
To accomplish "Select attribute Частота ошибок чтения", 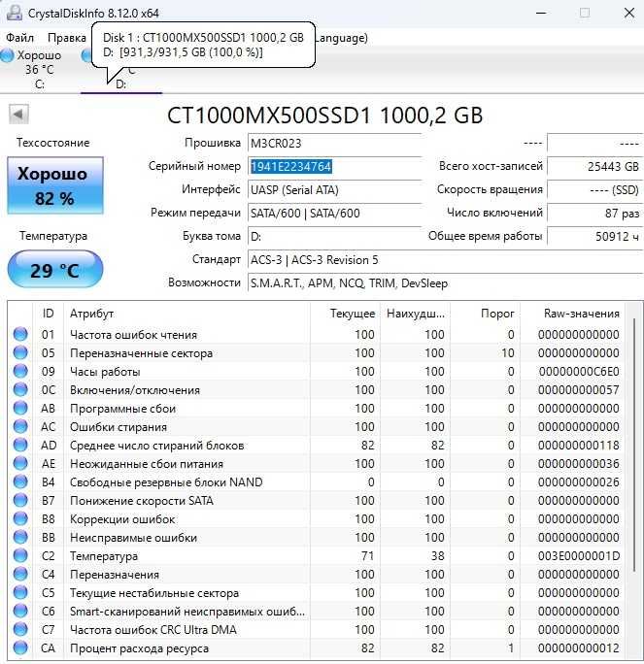I will 133,335.
